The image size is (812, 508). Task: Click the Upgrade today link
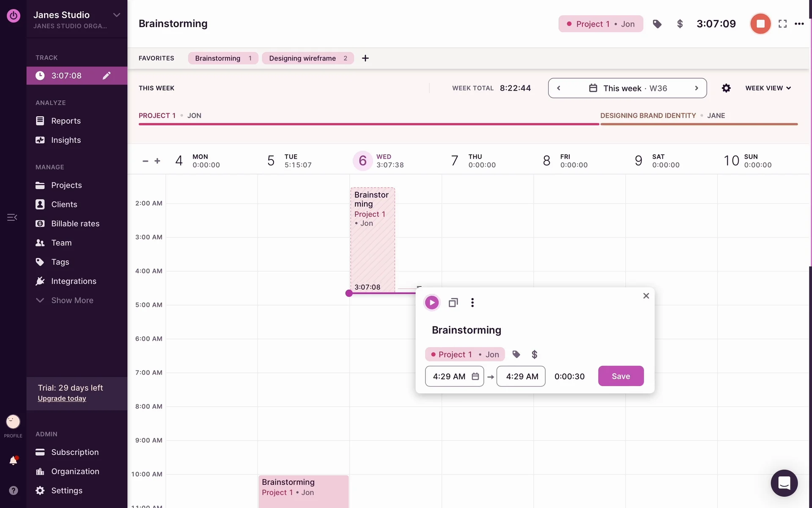pos(62,398)
